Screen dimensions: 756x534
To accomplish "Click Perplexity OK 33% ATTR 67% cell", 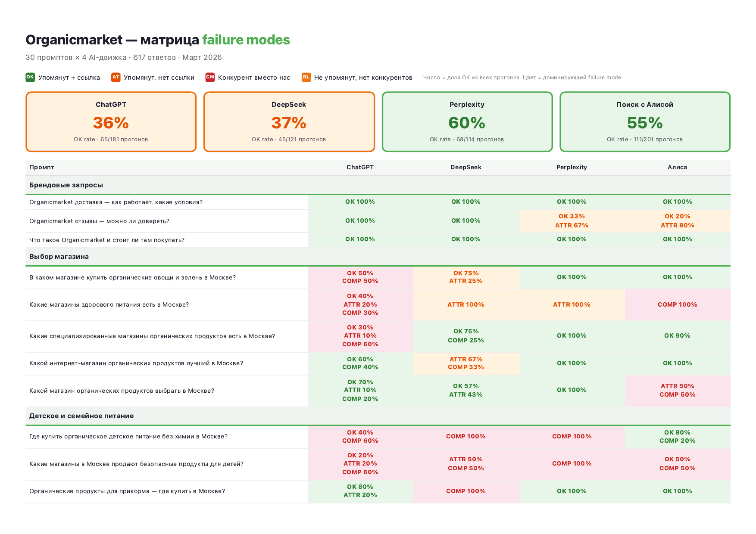I will pyautogui.click(x=572, y=221).
